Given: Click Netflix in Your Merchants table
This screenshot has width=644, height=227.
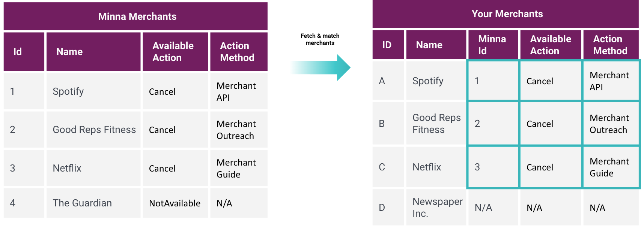Looking at the screenshot, I should (x=427, y=167).
